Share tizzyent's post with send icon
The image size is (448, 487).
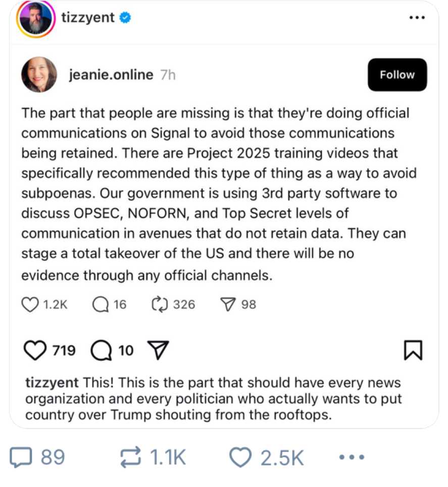[157, 350]
